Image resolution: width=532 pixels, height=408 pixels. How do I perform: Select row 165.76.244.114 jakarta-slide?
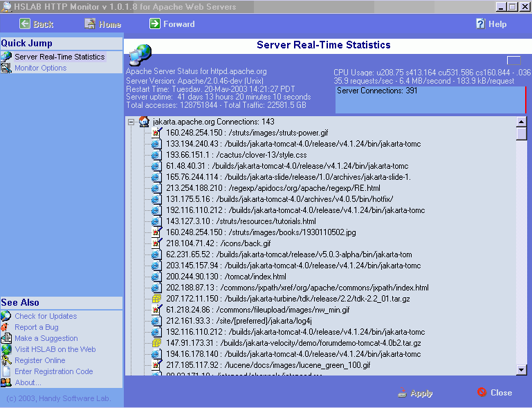[288, 177]
